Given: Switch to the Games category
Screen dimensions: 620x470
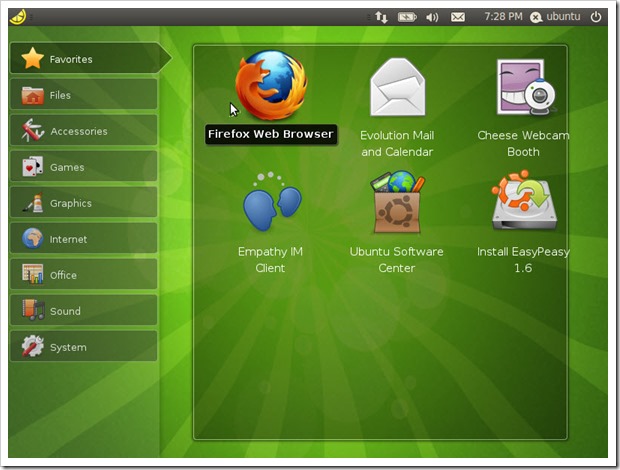Looking at the screenshot, I should click(x=84, y=166).
